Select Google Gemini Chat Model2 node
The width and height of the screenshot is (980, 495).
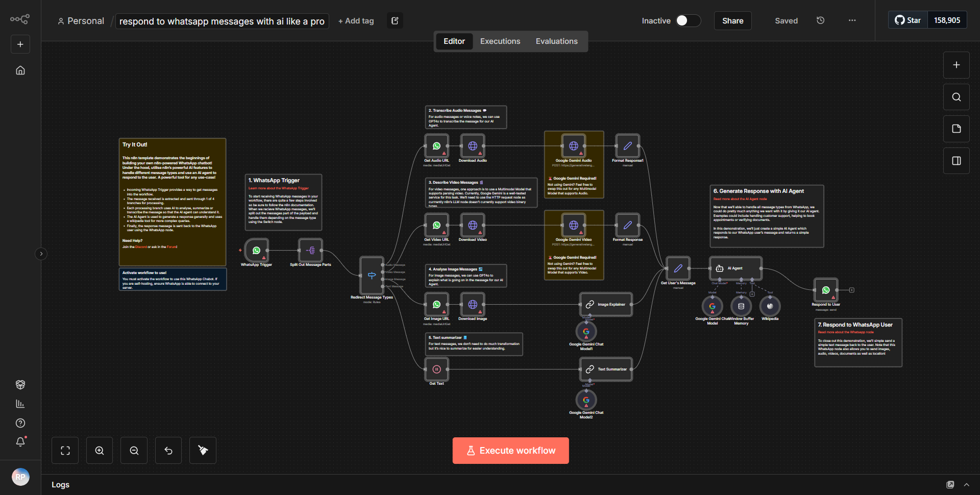click(586, 400)
